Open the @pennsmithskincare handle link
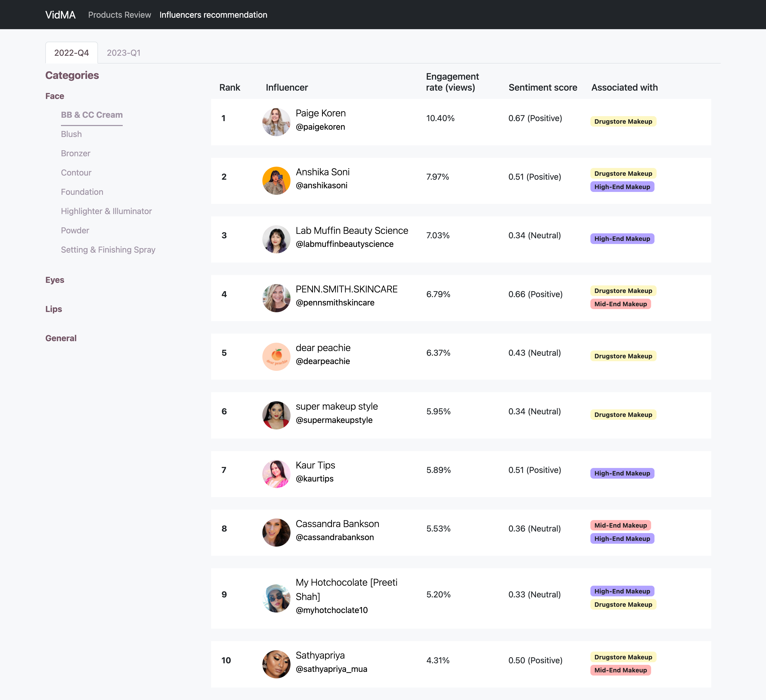This screenshot has width=766, height=700. (335, 303)
